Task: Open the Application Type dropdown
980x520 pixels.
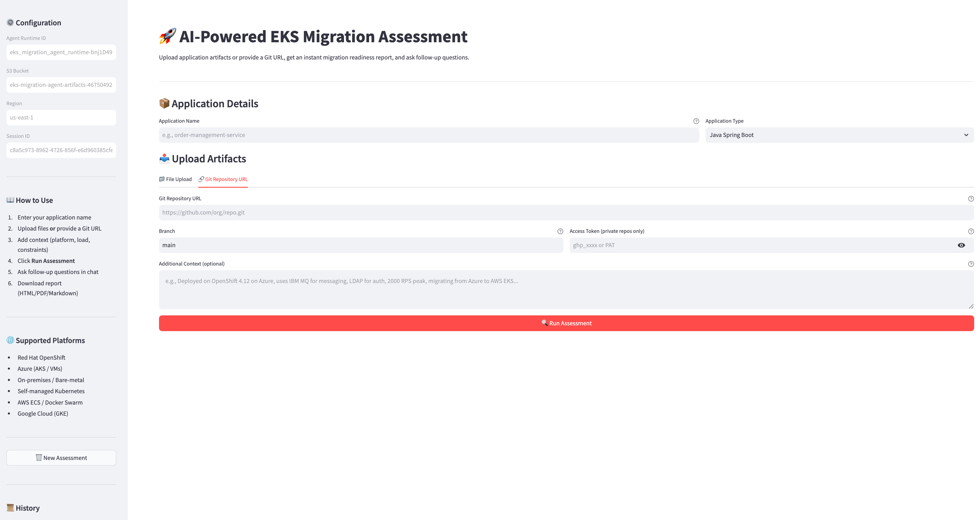Action: 839,135
